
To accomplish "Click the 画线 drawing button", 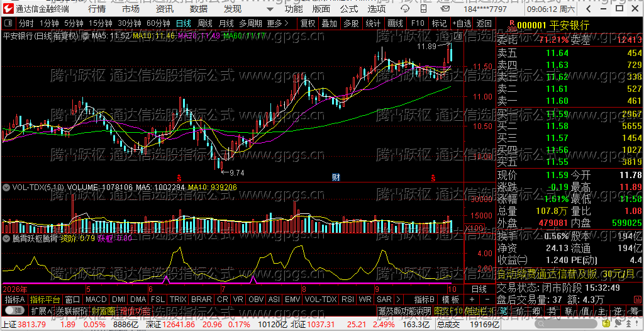I will (x=395, y=23).
